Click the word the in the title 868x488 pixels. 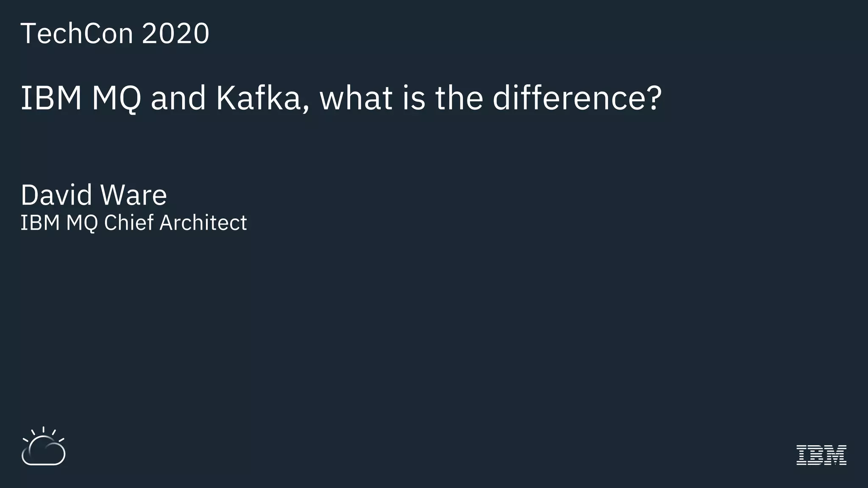click(x=459, y=98)
